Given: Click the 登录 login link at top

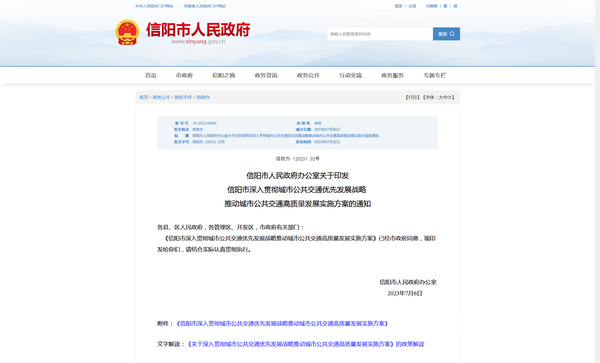Looking at the screenshot, I should [x=398, y=6].
